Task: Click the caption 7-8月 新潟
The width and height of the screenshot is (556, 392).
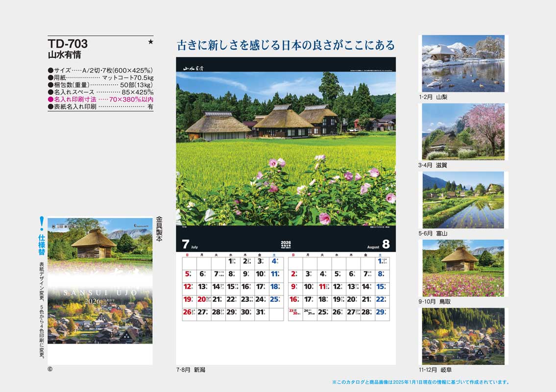Action: tap(191, 369)
